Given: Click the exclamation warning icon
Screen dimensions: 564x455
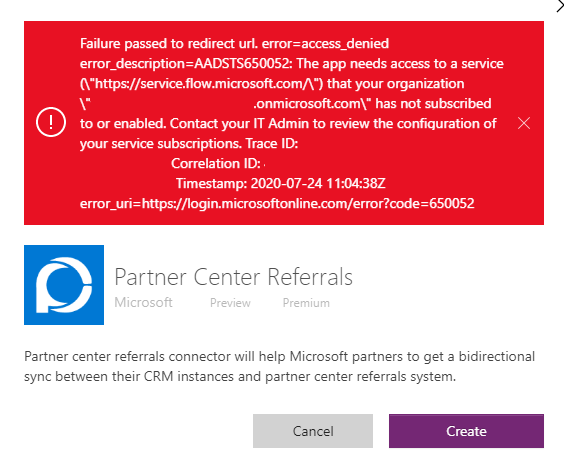Looking at the screenshot, I should coord(51,122).
